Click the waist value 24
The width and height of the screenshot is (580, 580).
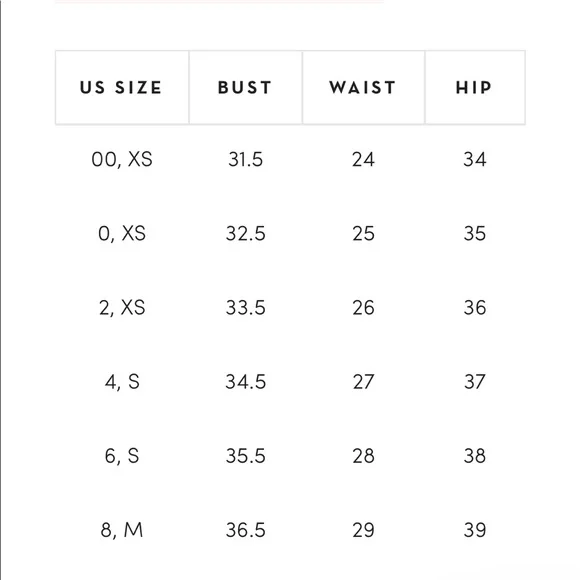click(x=363, y=160)
